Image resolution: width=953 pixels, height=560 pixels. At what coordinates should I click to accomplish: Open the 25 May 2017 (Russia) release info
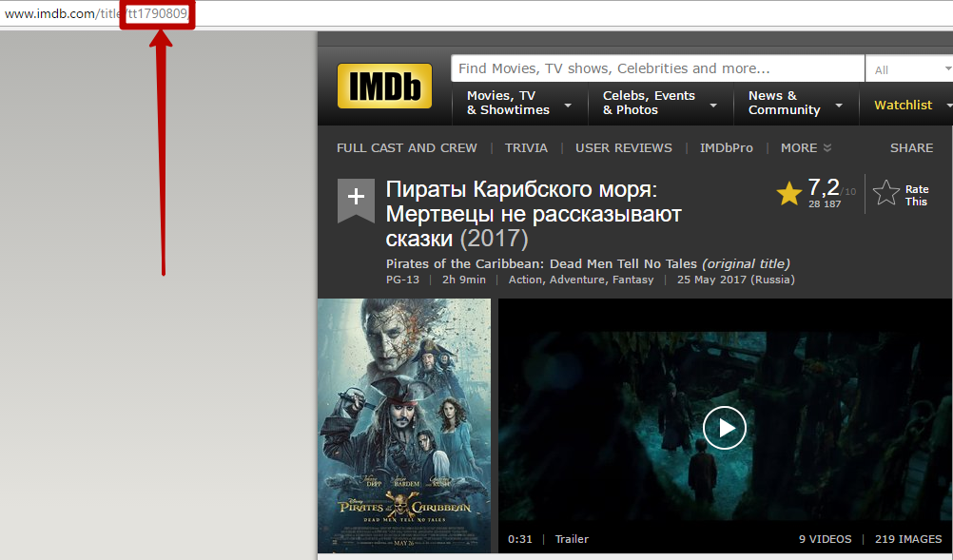(736, 280)
